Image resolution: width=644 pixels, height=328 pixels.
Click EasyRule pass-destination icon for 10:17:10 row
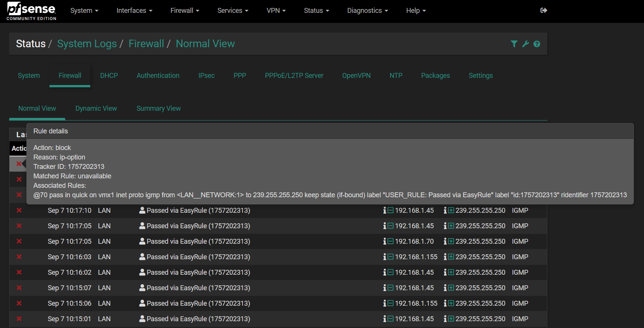[451, 210]
